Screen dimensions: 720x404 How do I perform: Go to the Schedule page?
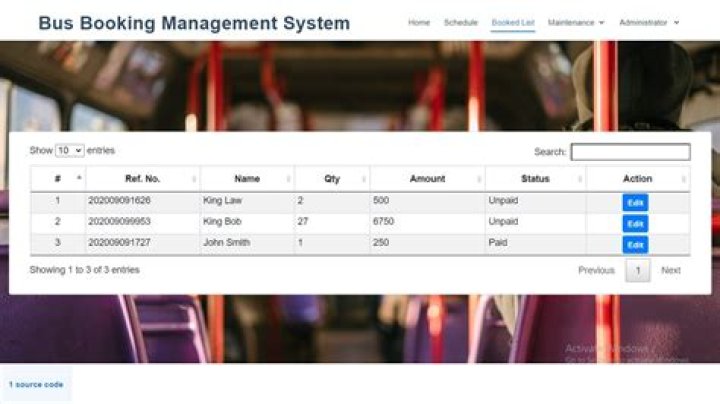461,22
